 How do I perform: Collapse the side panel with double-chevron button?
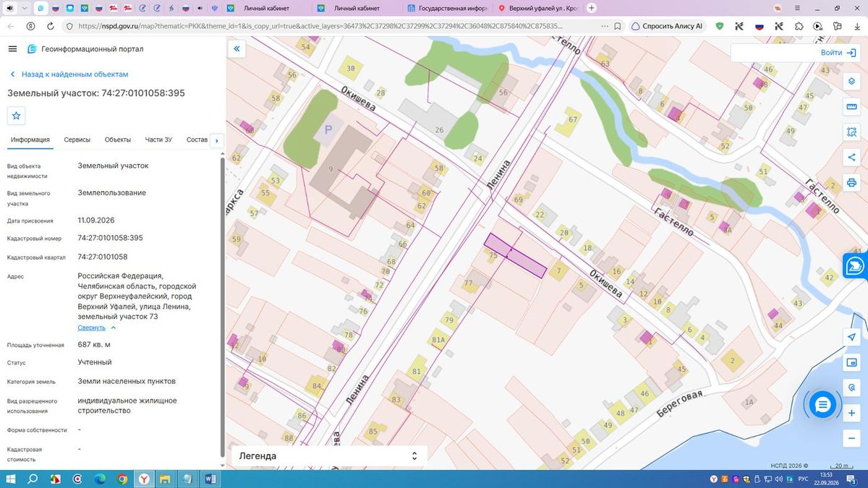237,49
